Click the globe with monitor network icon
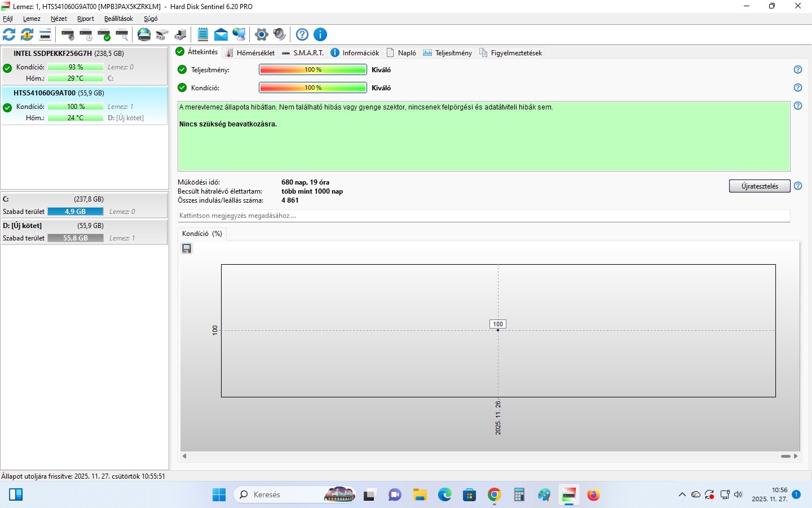 click(239, 34)
